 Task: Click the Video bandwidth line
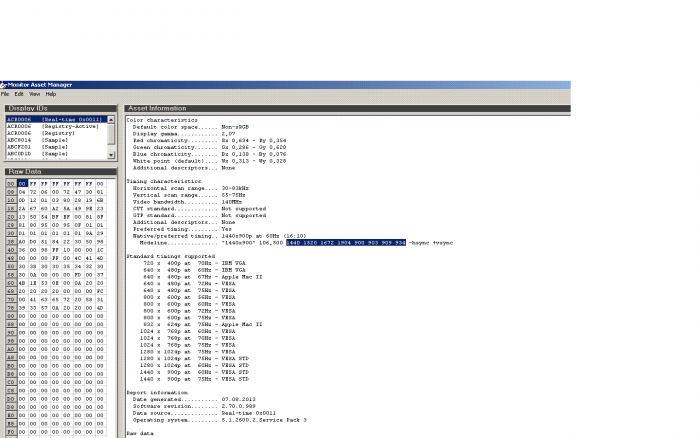(187, 202)
